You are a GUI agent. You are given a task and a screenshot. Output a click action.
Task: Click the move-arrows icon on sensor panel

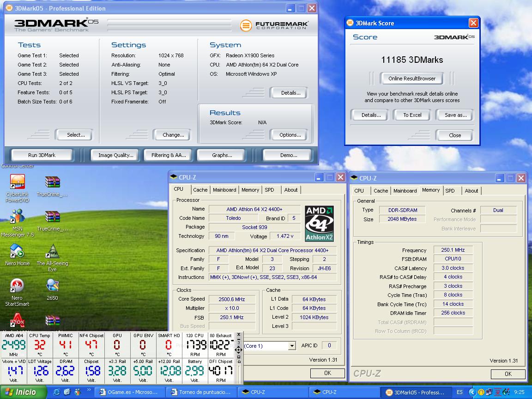(x=238, y=350)
